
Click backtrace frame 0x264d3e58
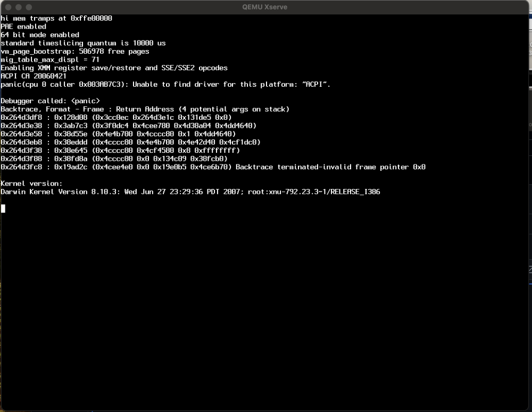point(118,134)
